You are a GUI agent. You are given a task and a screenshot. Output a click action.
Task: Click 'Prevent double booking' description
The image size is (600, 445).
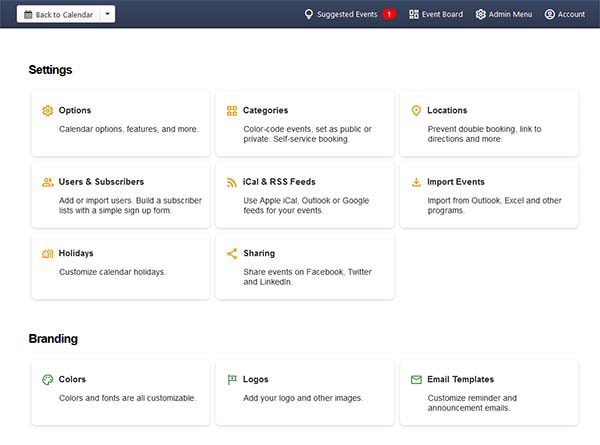click(484, 134)
